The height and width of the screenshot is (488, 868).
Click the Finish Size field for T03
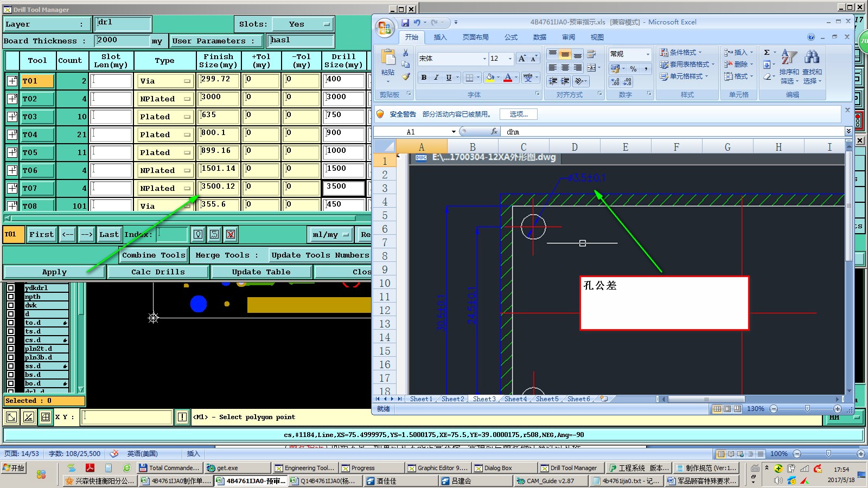(219, 116)
